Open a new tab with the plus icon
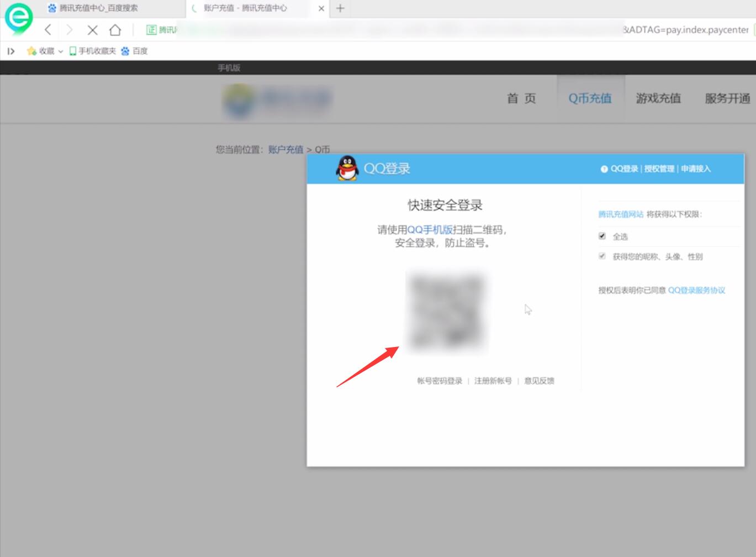Viewport: 756px width, 557px height. pos(340,8)
